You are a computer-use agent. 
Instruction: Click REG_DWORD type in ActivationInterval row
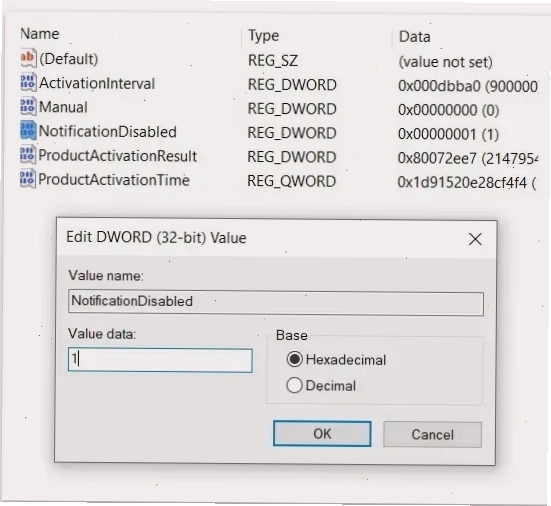tap(292, 85)
